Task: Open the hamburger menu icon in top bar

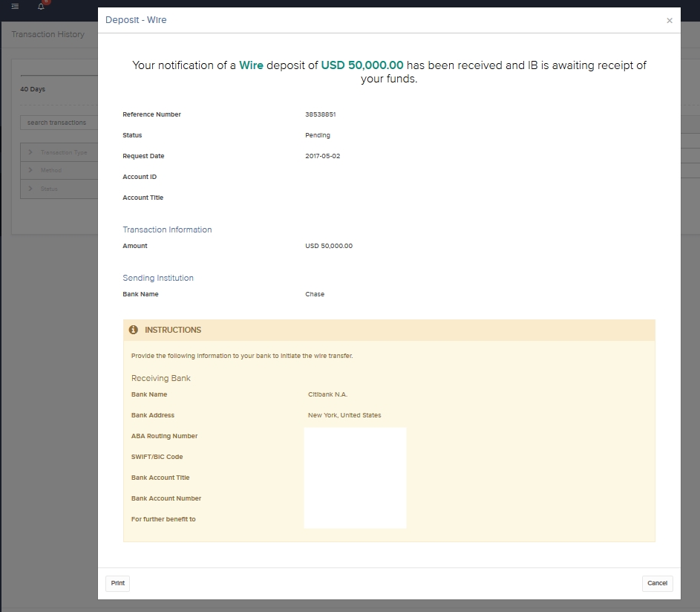Action: [15, 7]
